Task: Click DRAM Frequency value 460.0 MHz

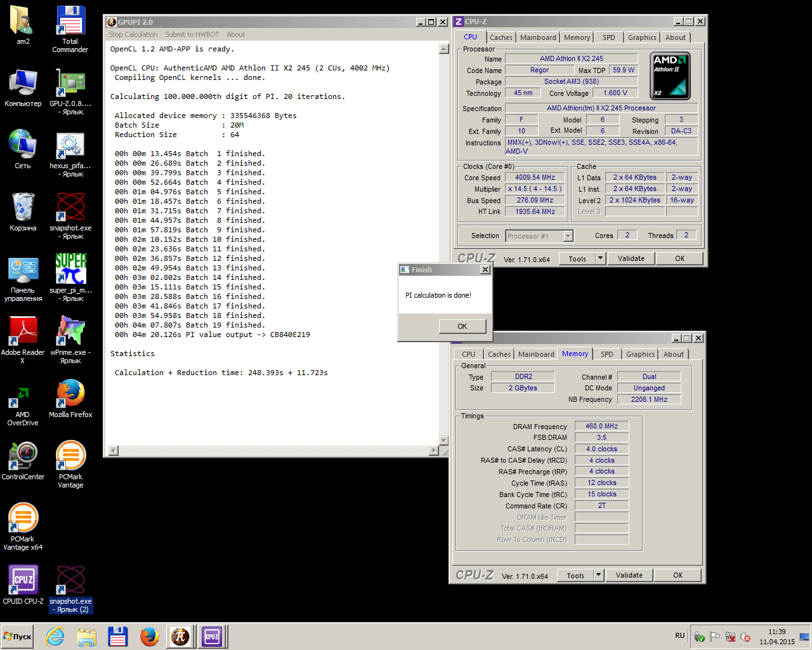Action: [601, 426]
